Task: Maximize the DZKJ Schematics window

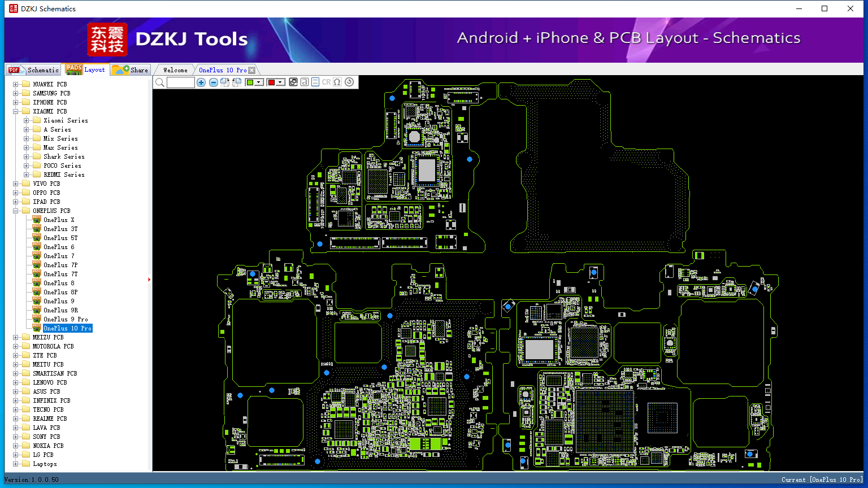Action: pyautogui.click(x=824, y=8)
